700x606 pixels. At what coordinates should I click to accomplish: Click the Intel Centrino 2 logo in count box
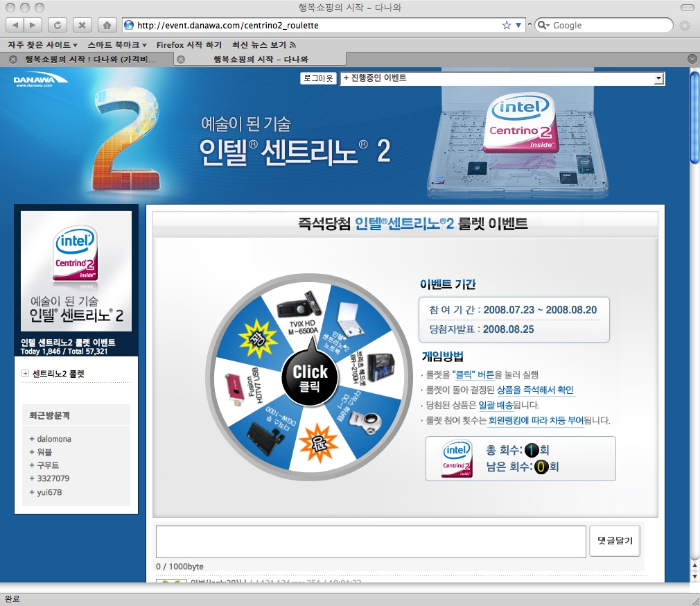click(x=457, y=458)
